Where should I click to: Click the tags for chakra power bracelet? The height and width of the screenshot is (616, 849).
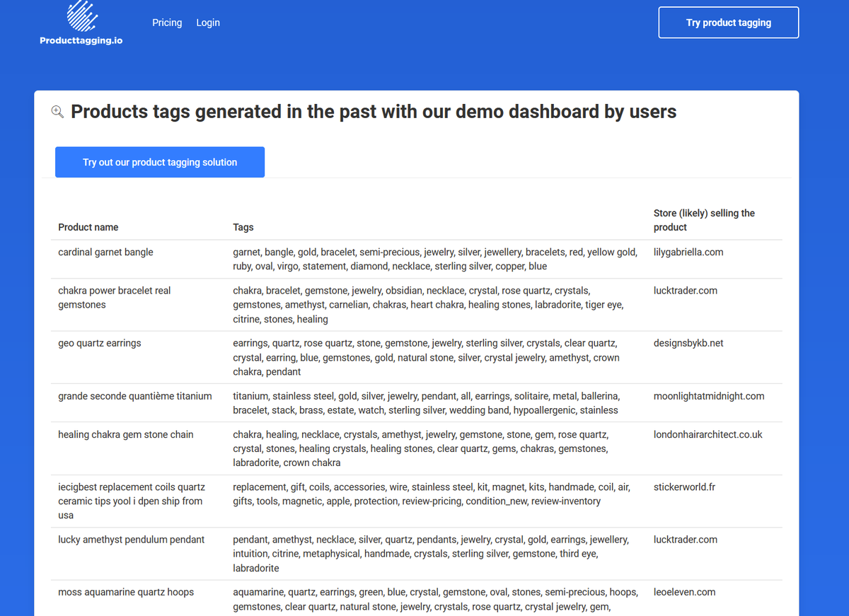click(x=428, y=305)
